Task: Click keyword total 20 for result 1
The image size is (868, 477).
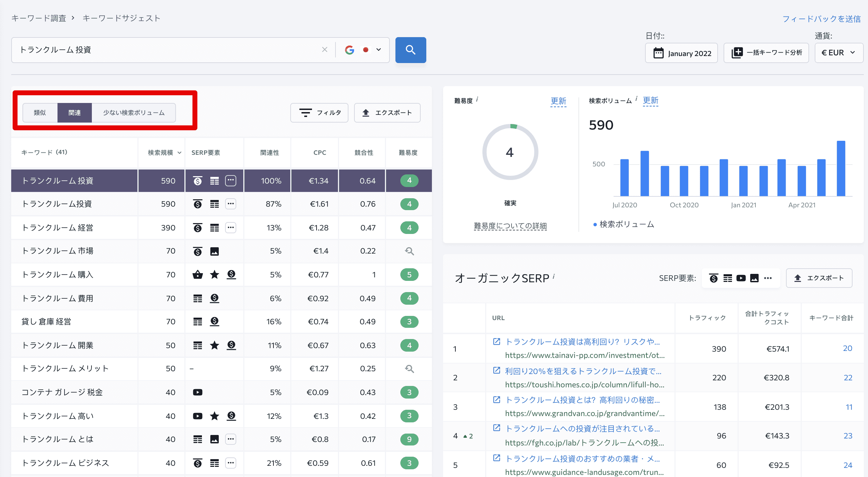Action: click(x=847, y=348)
